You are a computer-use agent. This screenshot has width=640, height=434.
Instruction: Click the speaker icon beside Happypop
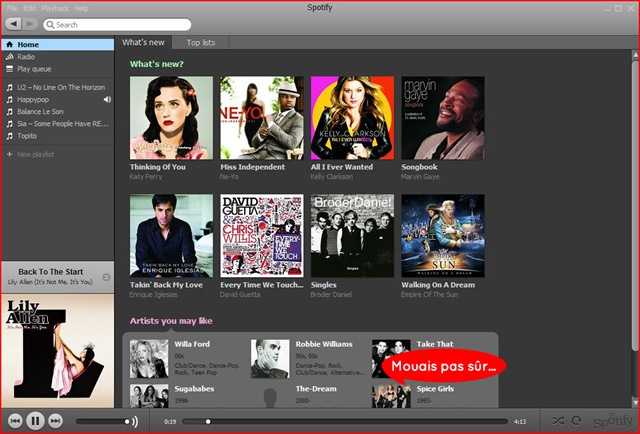107,100
